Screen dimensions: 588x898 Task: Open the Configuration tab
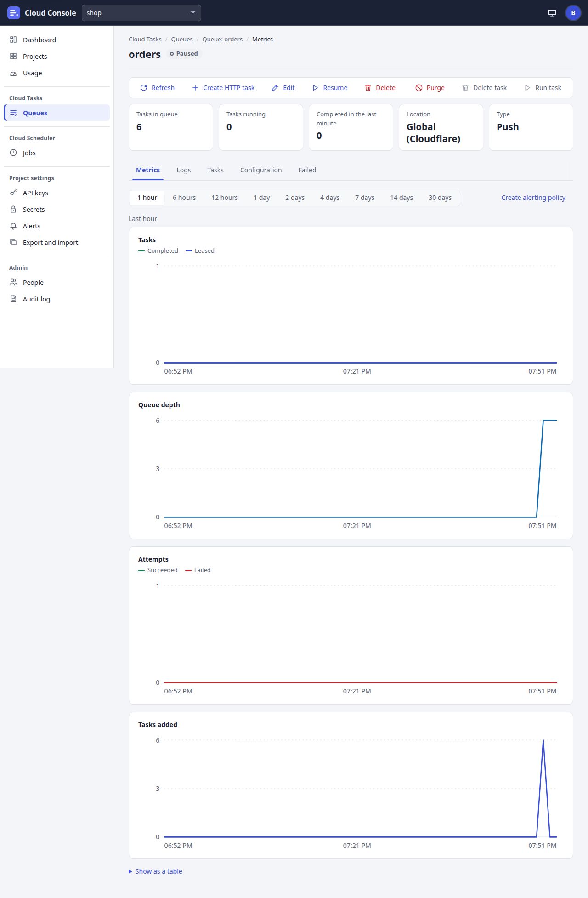point(261,170)
